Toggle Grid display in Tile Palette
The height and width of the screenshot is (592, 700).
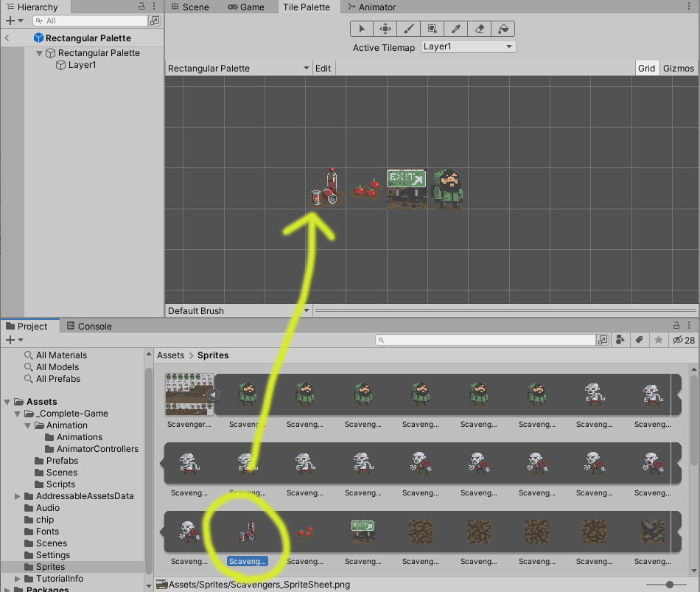pos(646,69)
